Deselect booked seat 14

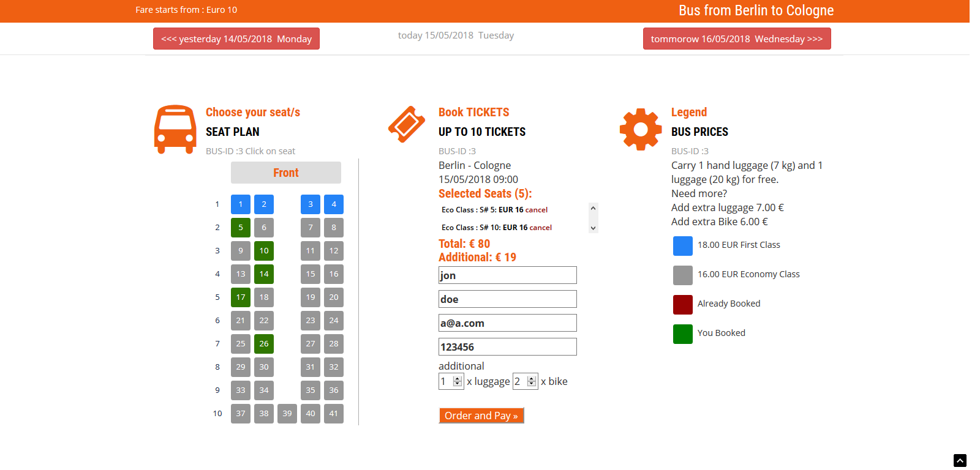click(264, 274)
